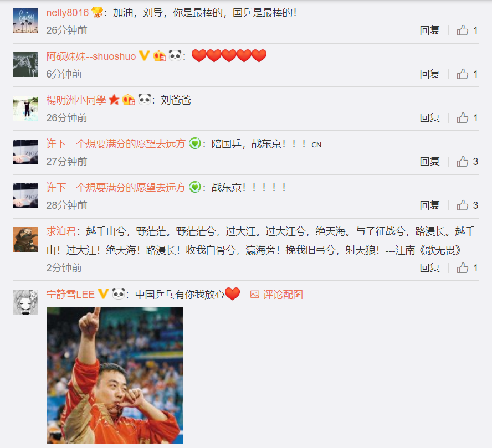Reply to nelly8016's comment
Screen dimensions: 492x448
tap(429, 30)
